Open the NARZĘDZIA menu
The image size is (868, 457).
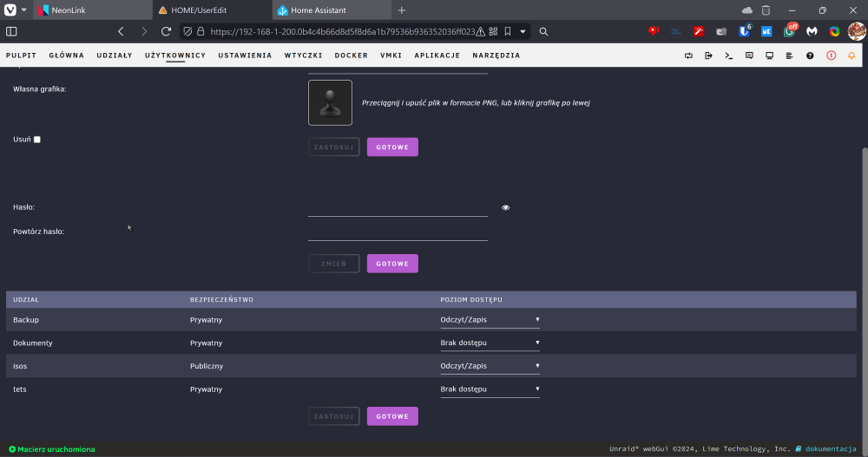tap(496, 55)
